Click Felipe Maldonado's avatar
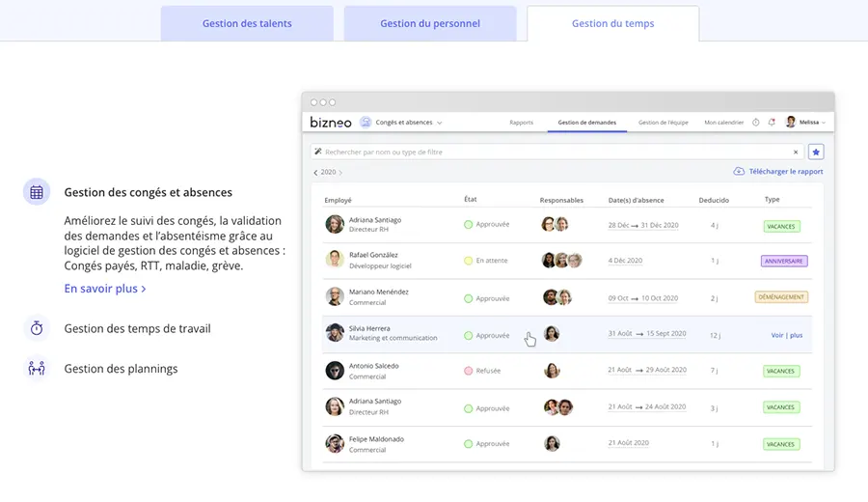The image size is (868, 502). coord(335,443)
